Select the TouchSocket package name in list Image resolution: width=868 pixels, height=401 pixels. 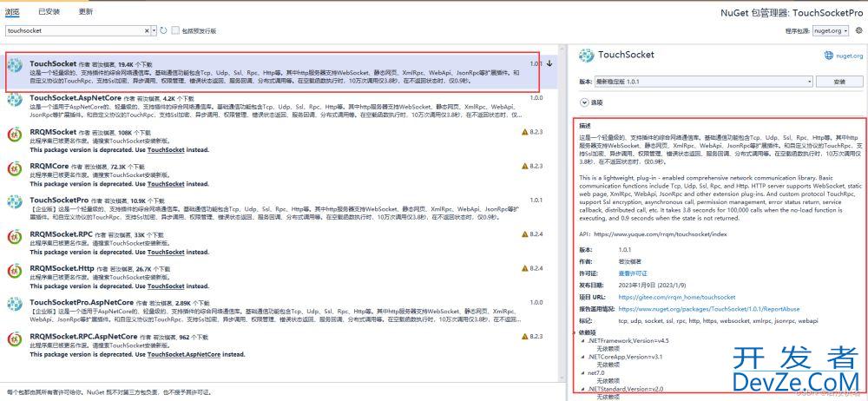(53, 63)
